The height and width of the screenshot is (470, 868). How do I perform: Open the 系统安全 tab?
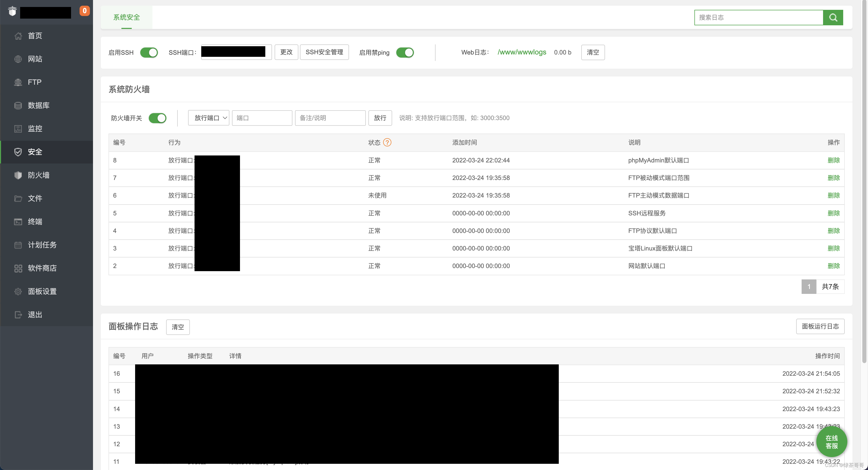tap(126, 17)
